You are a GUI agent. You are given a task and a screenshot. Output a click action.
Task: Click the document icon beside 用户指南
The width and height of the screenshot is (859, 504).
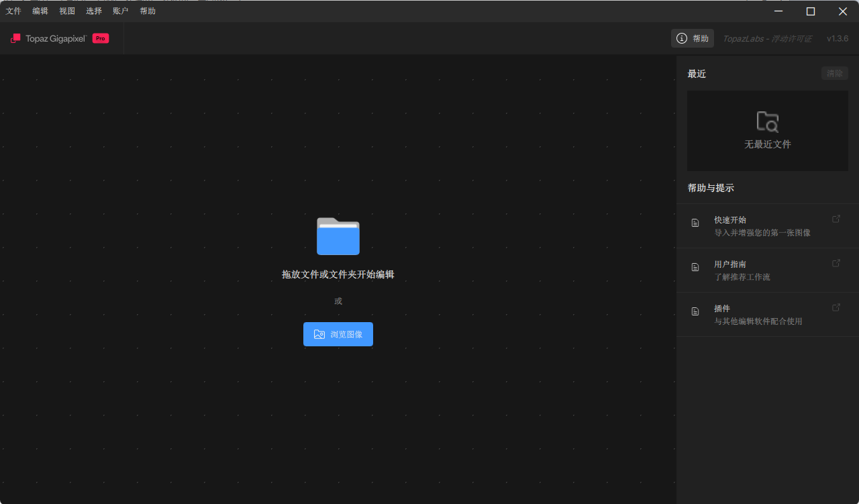click(695, 267)
